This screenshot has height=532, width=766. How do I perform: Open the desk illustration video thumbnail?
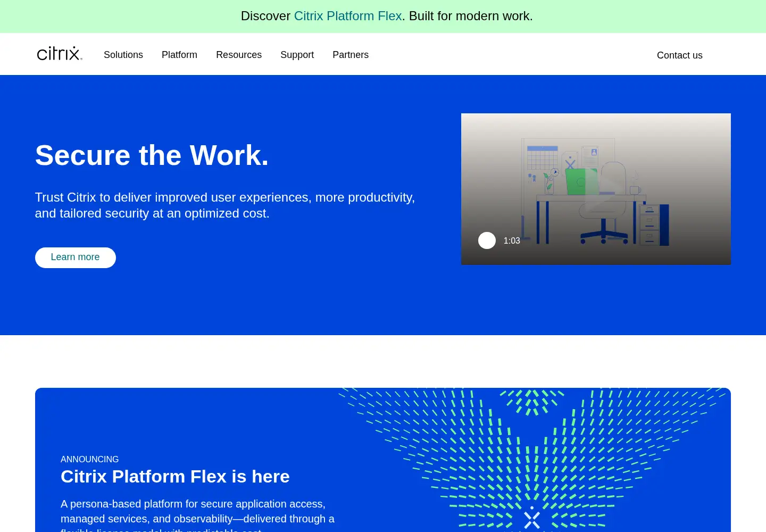(x=596, y=189)
